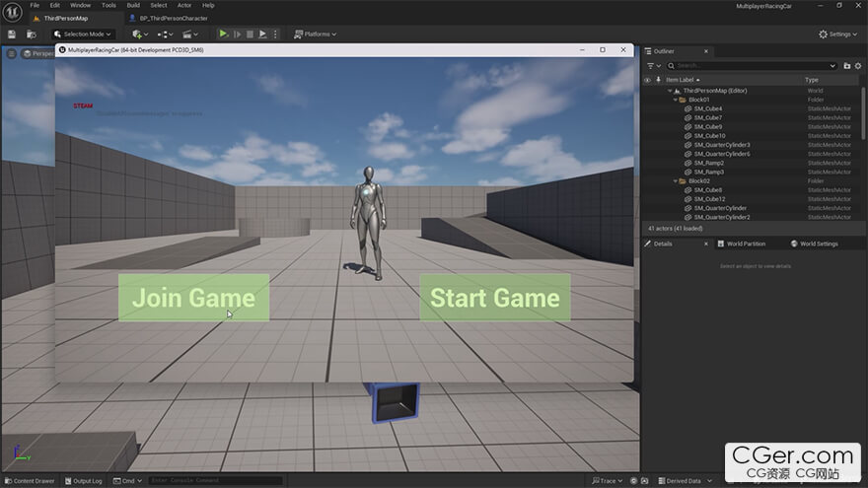The height and width of the screenshot is (488, 868).
Task: Open the Help menu
Action: tap(208, 6)
